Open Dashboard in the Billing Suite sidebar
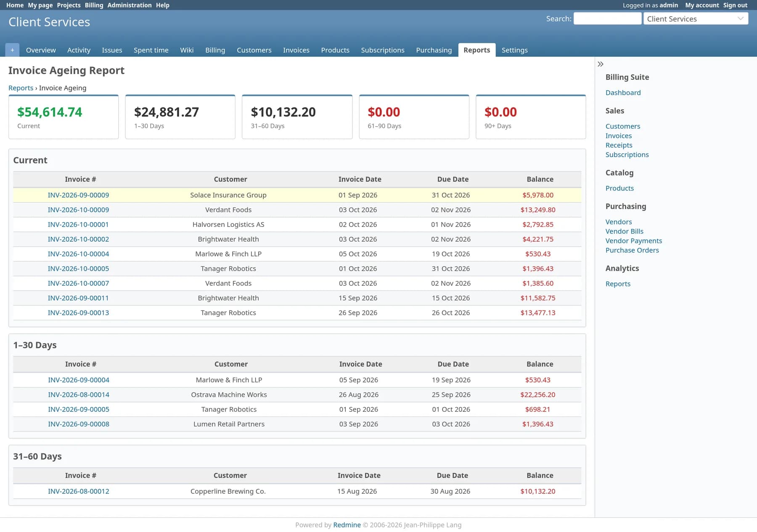Image resolution: width=757 pixels, height=532 pixels. click(623, 92)
